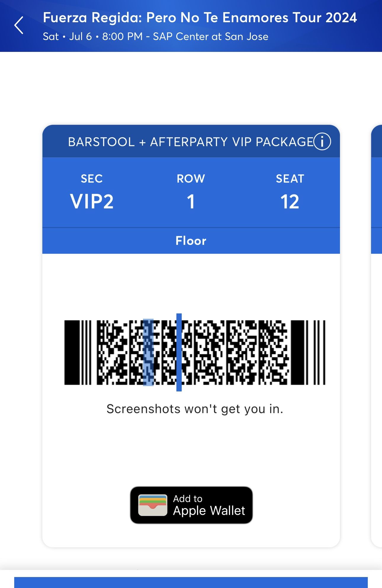382x588 pixels.
Task: Click the row number 1
Action: pyautogui.click(x=191, y=202)
